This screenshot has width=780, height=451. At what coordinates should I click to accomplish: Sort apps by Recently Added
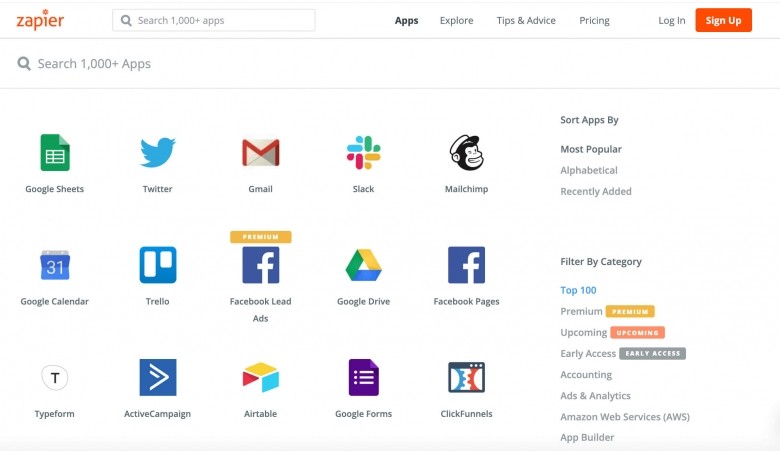coord(596,191)
